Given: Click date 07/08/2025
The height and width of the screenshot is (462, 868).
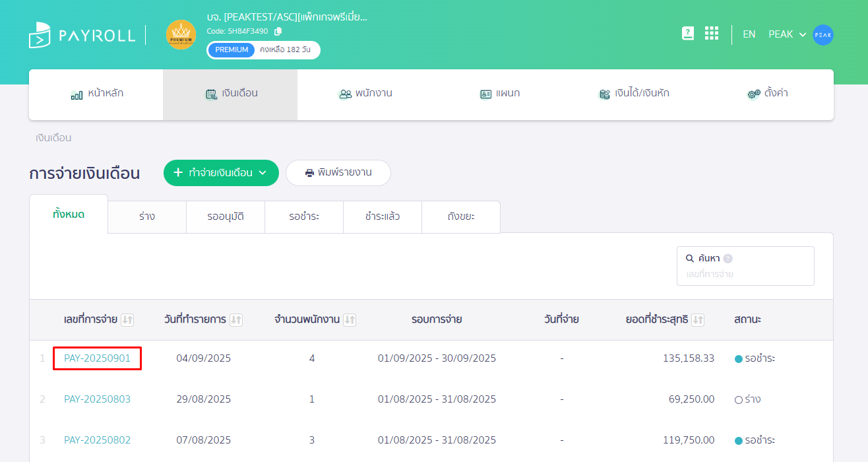Looking at the screenshot, I should click(x=204, y=440).
